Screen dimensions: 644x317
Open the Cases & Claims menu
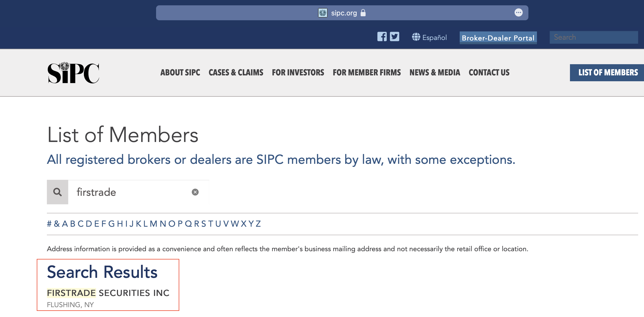coord(236,72)
